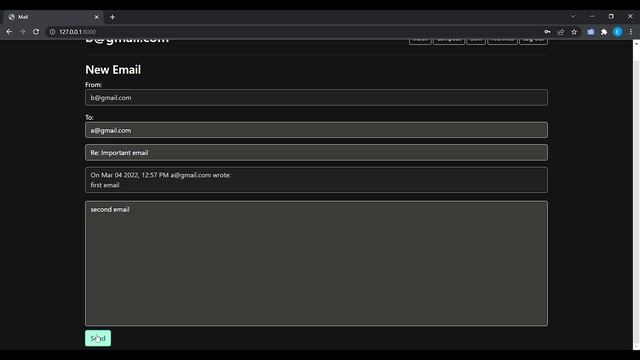The width and height of the screenshot is (640, 360).
Task: Go forward in browser history
Action: tap(22, 31)
